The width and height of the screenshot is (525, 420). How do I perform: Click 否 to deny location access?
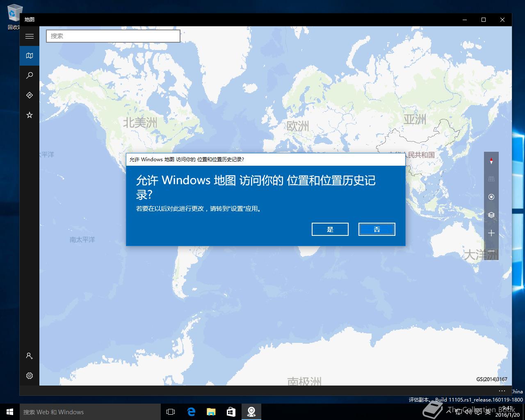coord(377,229)
